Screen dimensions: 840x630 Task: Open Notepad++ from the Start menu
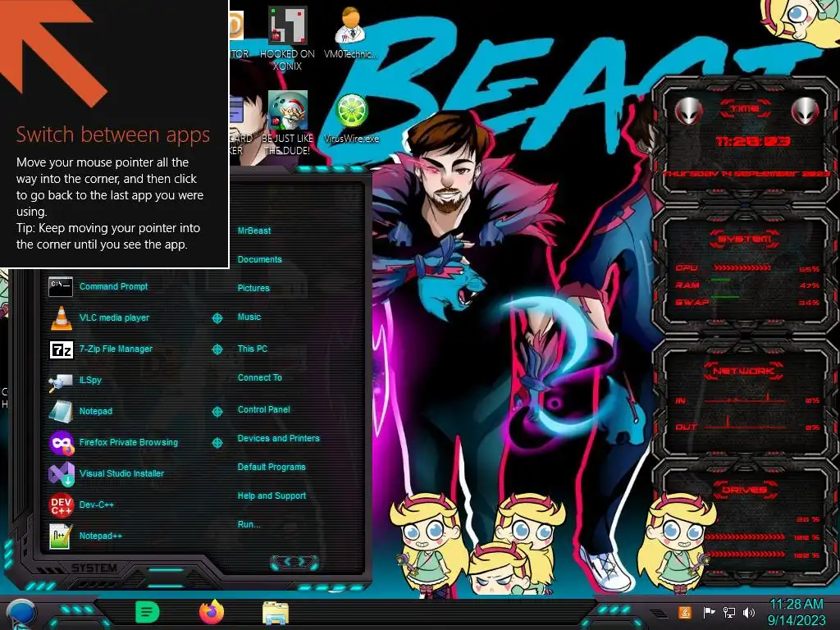click(x=85, y=536)
